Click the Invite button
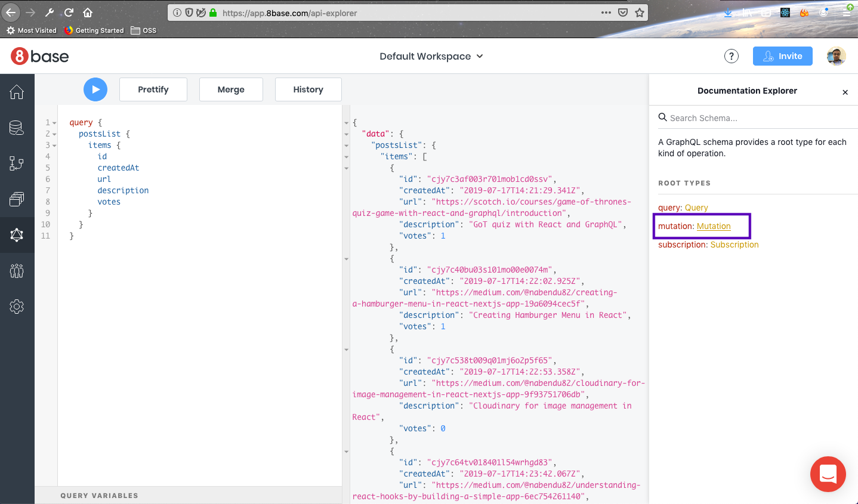Viewport: 858px width, 504px height. [783, 56]
